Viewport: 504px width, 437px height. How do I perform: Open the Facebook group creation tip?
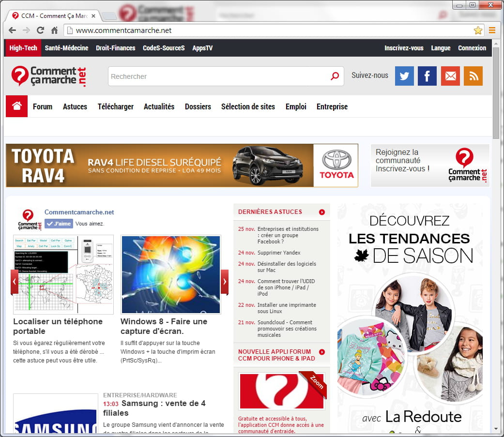point(288,235)
